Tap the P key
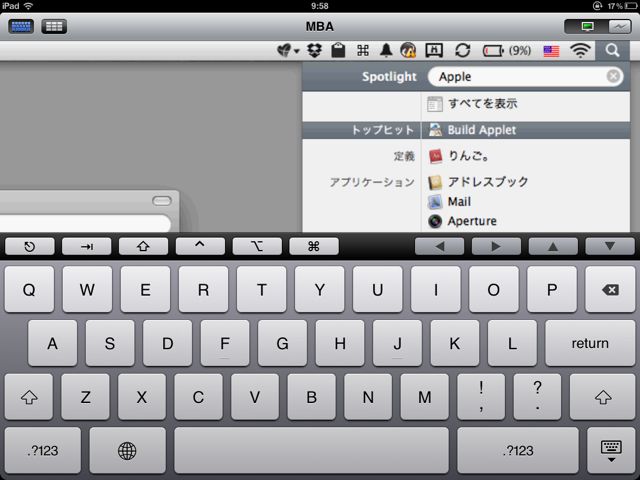This screenshot has width=640, height=480. pos(552,289)
